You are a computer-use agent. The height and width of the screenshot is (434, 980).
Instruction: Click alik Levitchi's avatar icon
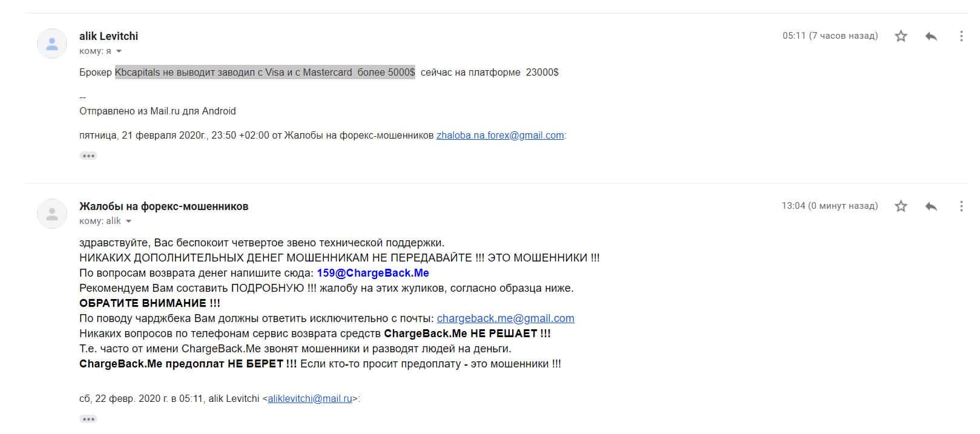(x=52, y=44)
